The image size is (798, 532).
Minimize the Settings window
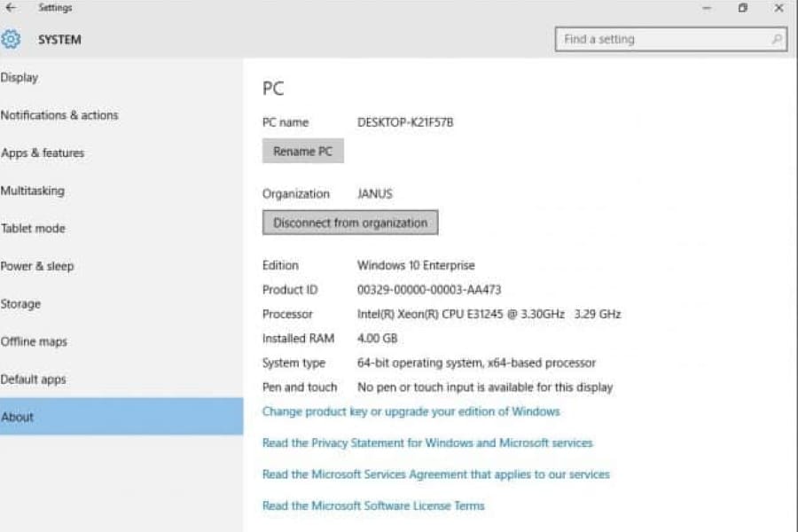click(x=707, y=8)
